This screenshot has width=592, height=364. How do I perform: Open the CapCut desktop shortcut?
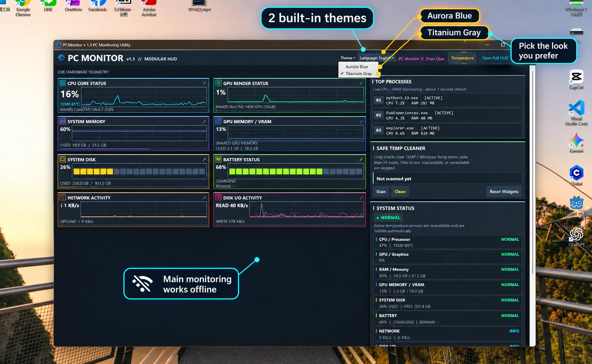point(576,79)
